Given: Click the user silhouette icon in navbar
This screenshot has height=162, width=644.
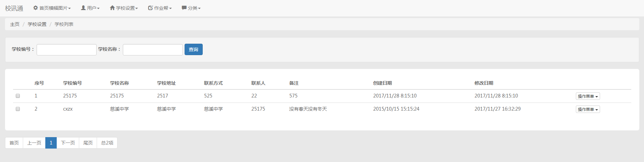Looking at the screenshot, I should click(x=83, y=8).
